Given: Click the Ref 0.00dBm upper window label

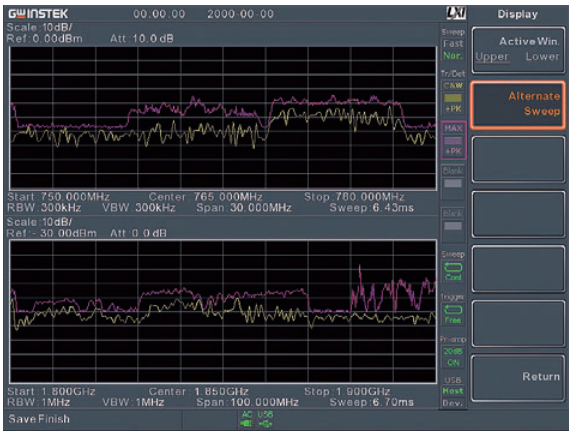Looking at the screenshot, I should coord(45,38).
